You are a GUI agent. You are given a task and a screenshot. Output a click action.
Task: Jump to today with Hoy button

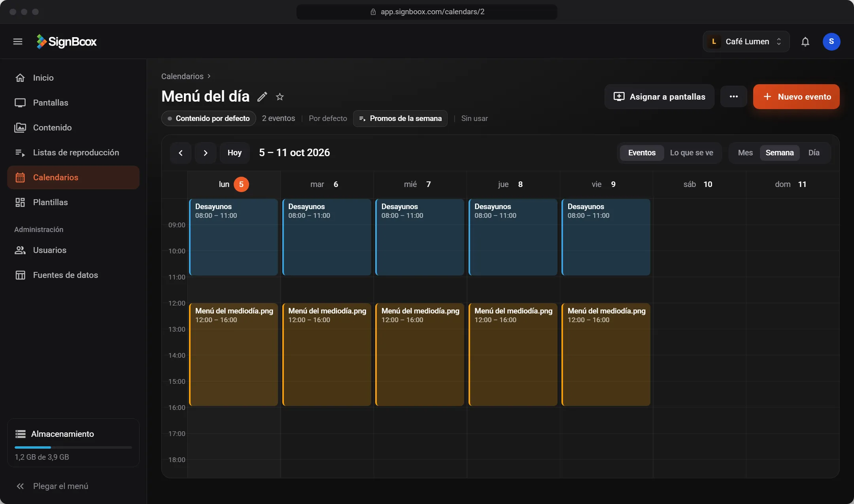tap(234, 153)
